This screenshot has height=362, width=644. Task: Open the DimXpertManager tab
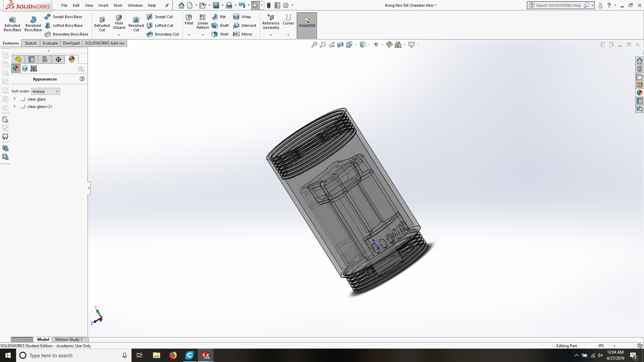click(58, 59)
